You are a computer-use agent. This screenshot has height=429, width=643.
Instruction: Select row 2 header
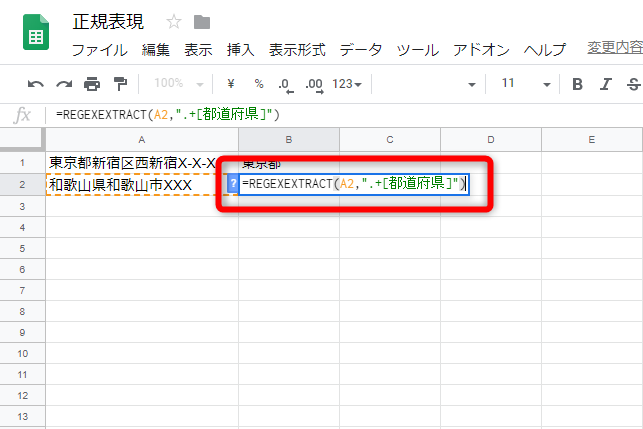(x=23, y=185)
